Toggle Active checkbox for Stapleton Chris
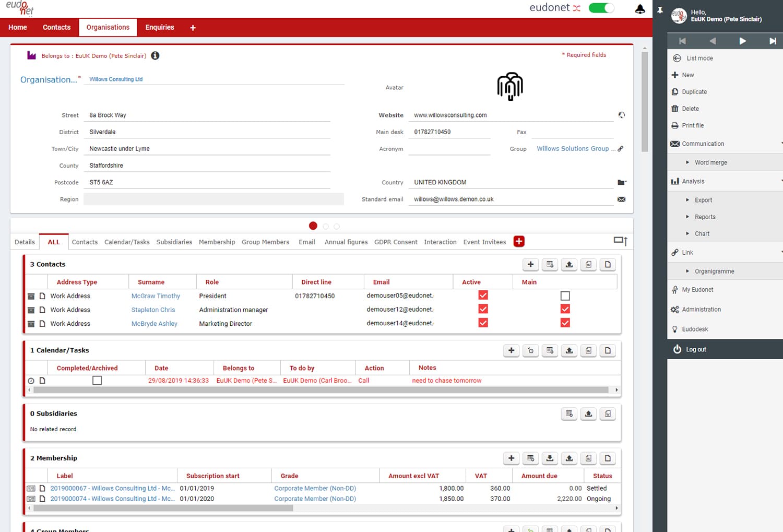 click(x=483, y=309)
